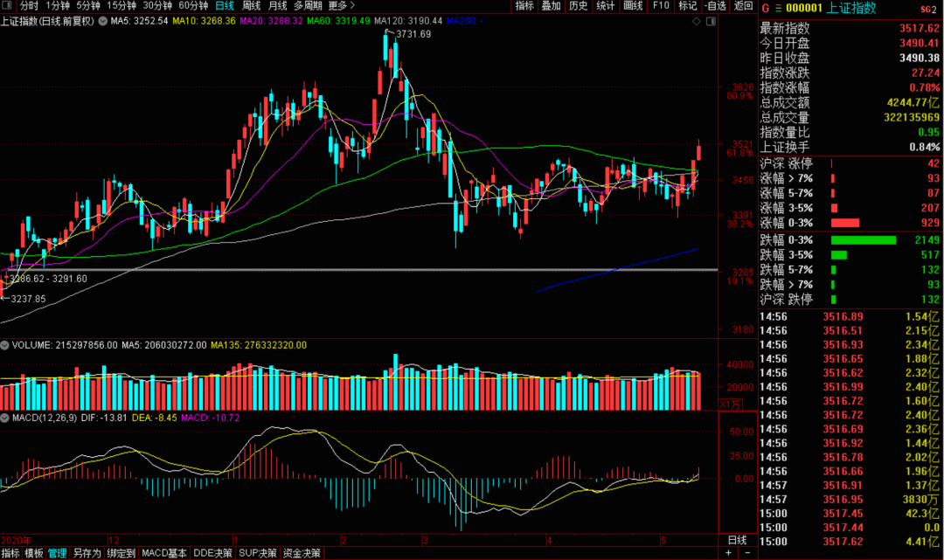Click the plus zoom-in button
Screen dimensions: 944x560
click(x=728, y=553)
